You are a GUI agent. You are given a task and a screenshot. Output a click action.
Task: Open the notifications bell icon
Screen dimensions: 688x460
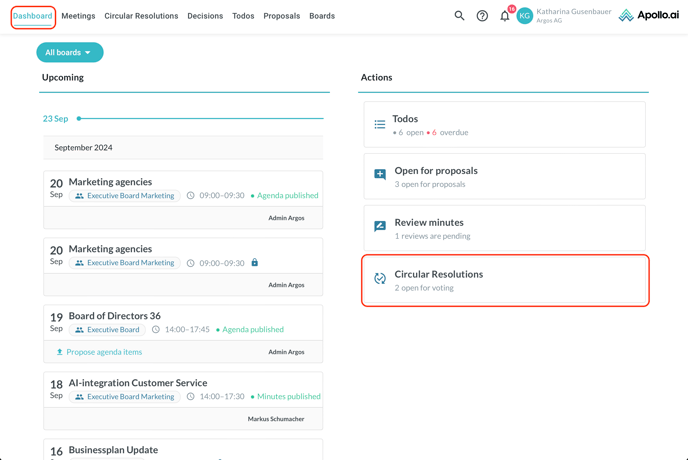pyautogui.click(x=505, y=16)
